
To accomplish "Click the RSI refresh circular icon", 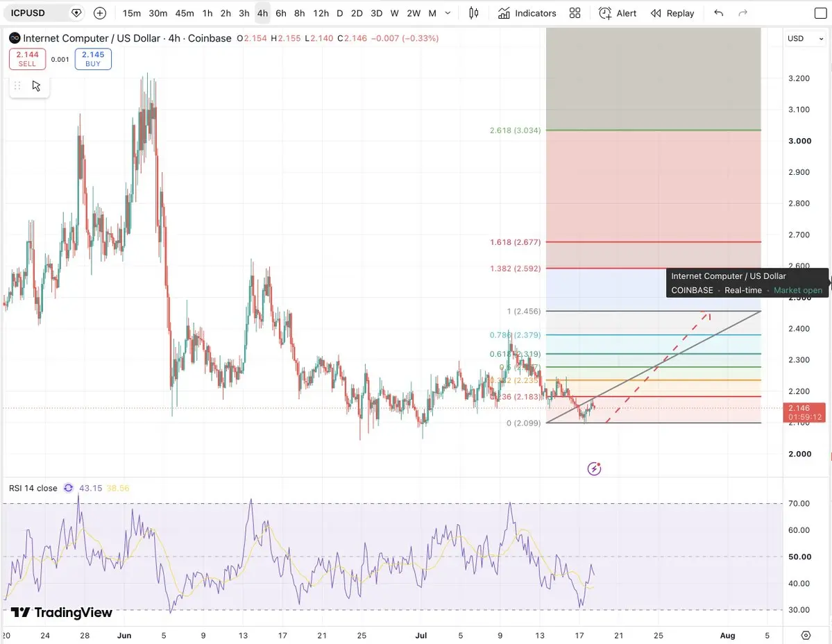I will (x=69, y=488).
